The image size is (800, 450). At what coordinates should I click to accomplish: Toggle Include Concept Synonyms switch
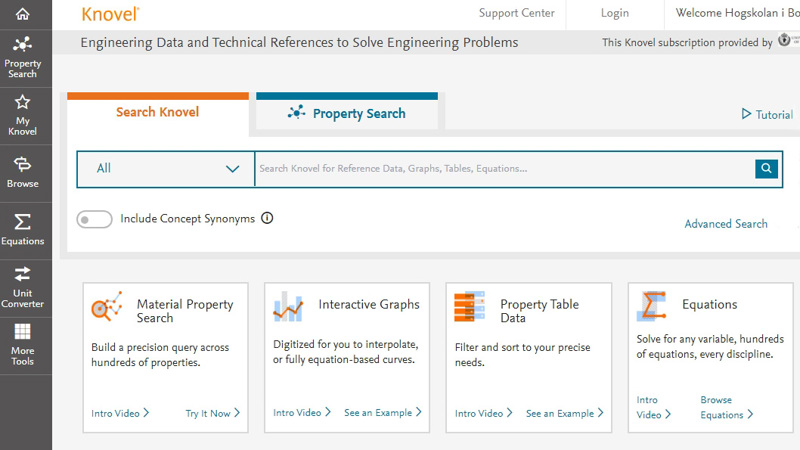click(x=94, y=219)
